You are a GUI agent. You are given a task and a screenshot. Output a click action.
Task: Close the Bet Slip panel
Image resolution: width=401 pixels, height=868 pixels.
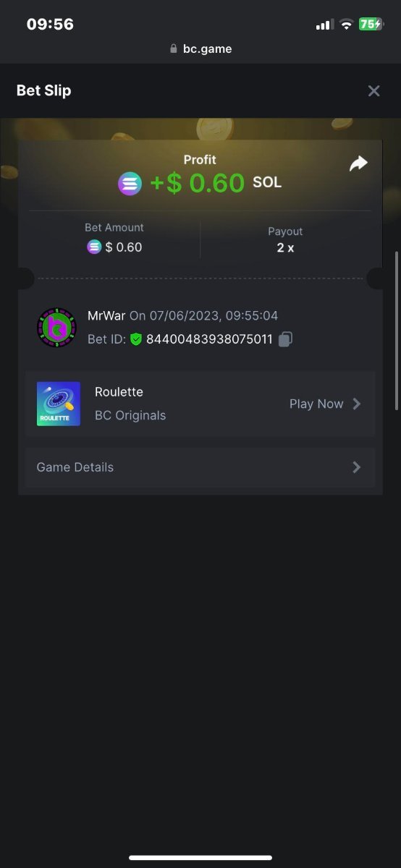[373, 91]
